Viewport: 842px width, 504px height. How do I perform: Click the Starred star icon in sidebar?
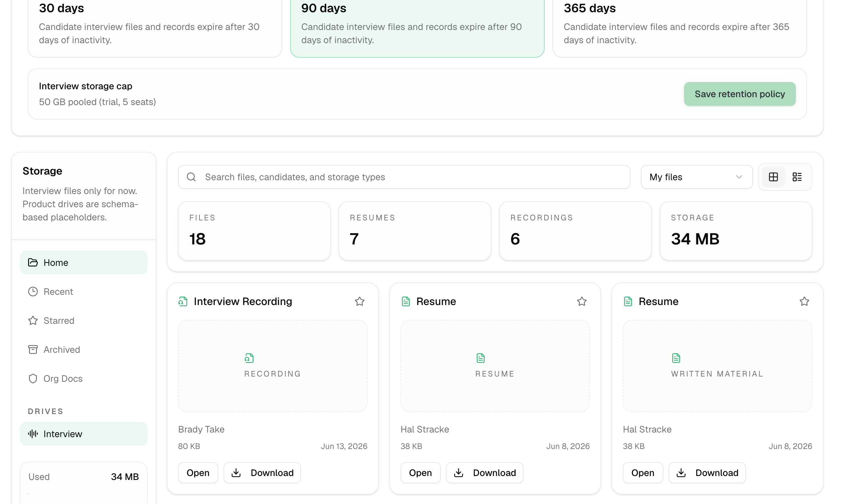coord(33,321)
